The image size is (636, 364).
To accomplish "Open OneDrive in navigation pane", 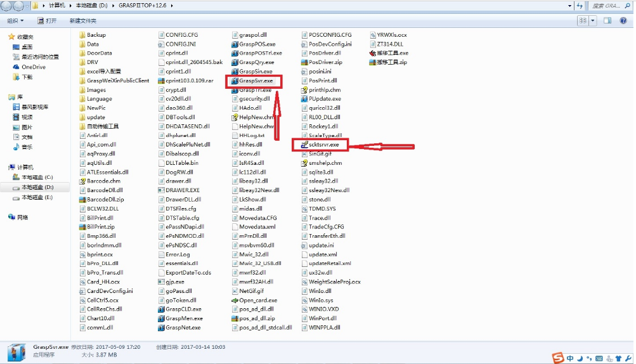I will click(29, 67).
